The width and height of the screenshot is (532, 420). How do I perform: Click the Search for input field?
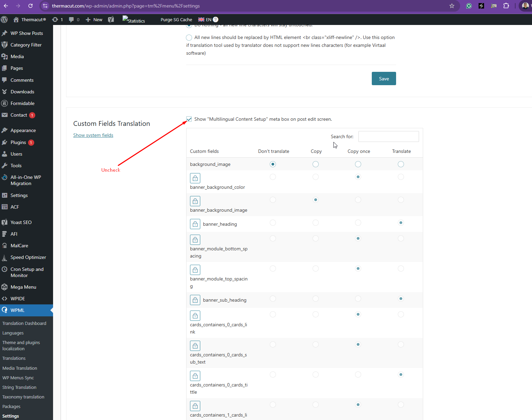pos(389,136)
